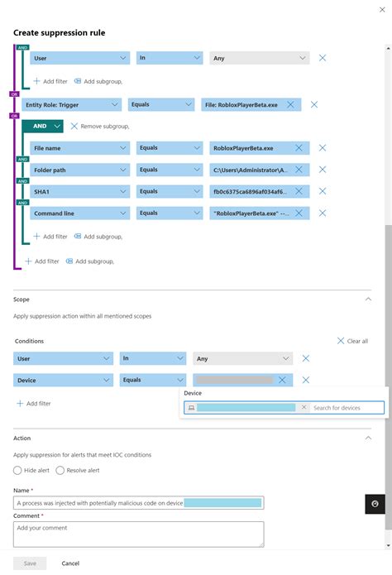This screenshot has height=575, width=392.
Task: Clear the SHA1 hash value
Action: [x=299, y=191]
